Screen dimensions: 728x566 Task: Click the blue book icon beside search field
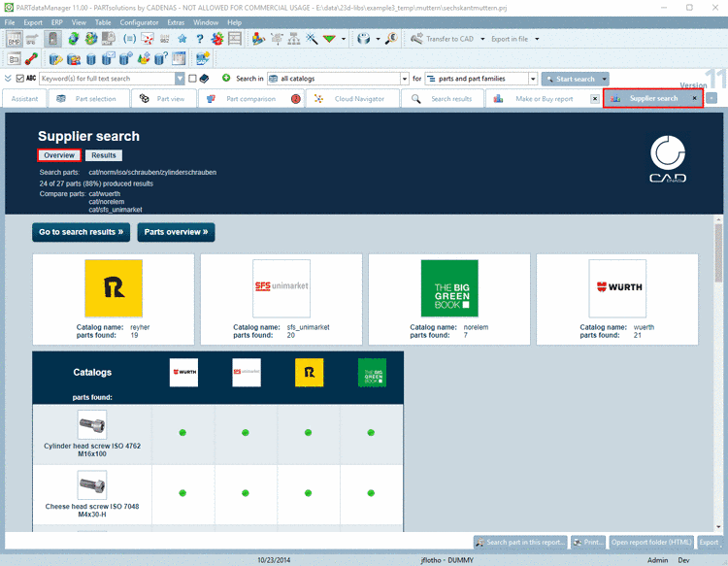204,79
